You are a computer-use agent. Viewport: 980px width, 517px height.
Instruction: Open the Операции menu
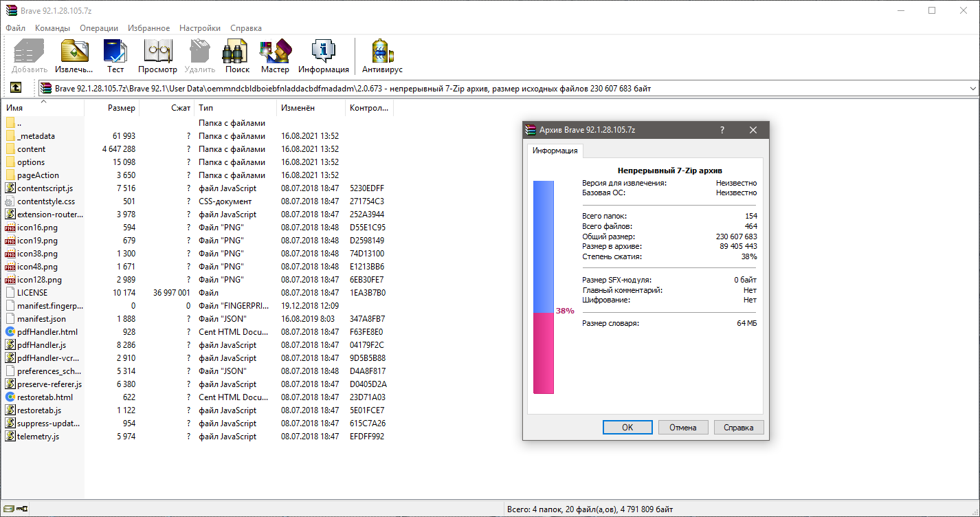(x=99, y=28)
